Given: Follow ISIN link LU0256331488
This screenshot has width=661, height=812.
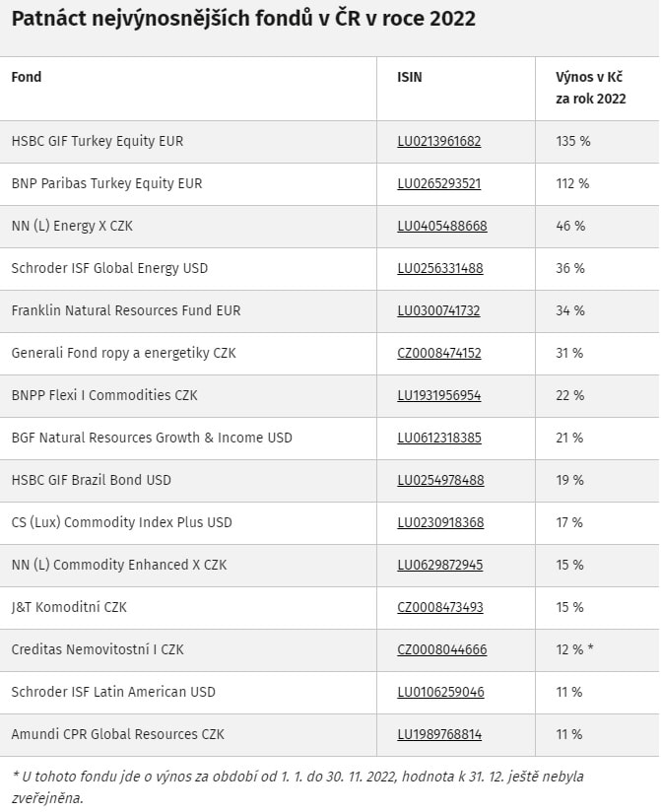Looking at the screenshot, I should coord(439,269).
